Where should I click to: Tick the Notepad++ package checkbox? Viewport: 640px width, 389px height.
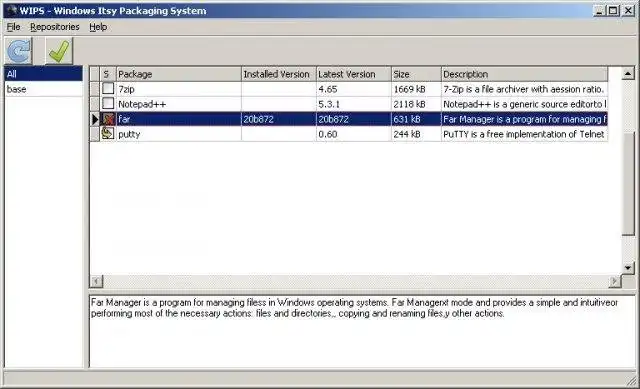coord(108,103)
